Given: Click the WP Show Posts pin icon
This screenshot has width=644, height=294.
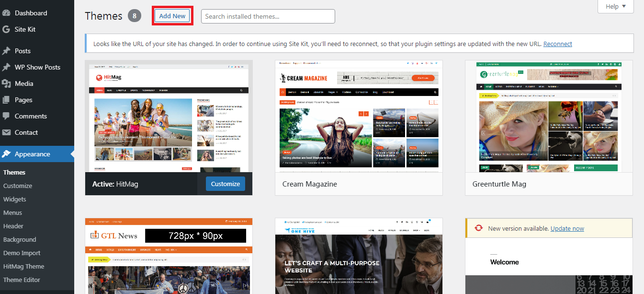Looking at the screenshot, I should (6, 67).
